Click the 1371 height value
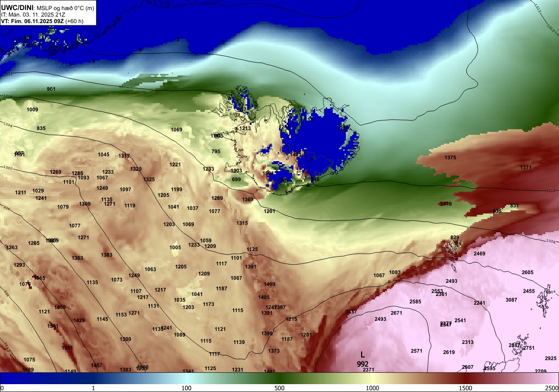Screen dimensions: 559x392 [526, 168]
